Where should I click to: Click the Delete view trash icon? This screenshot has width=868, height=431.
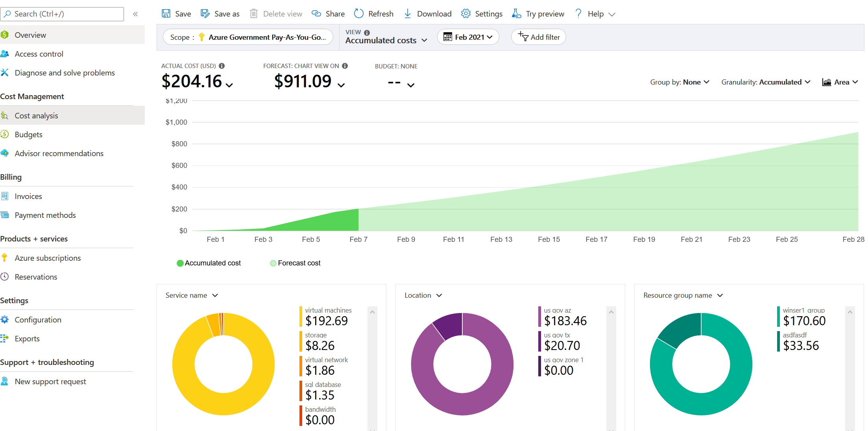(254, 14)
